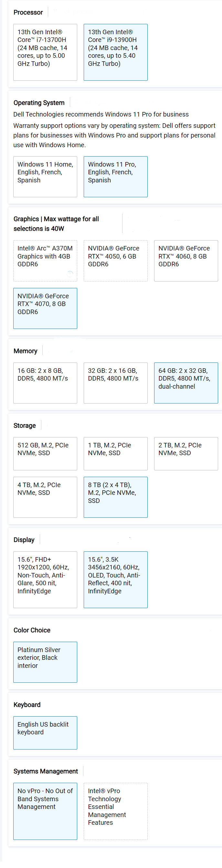The width and height of the screenshot is (222, 868).
Task: Choose 2 TB M.2 SSD storage
Action: point(186,454)
